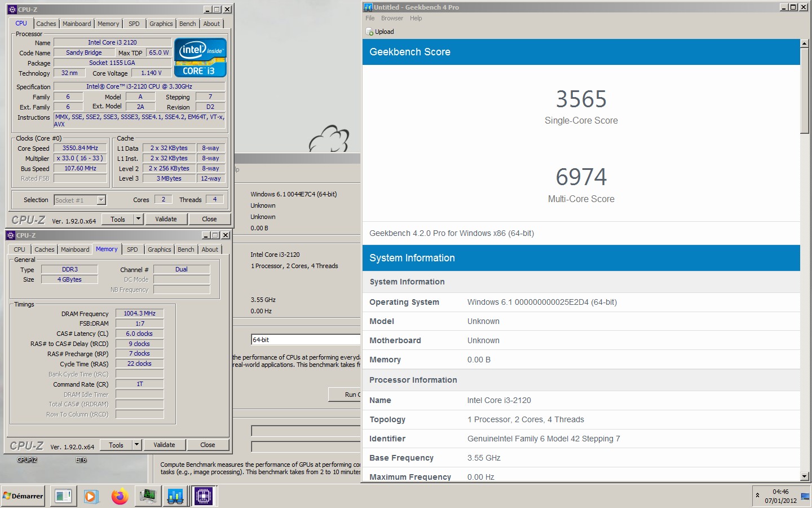812x508 pixels.
Task: Open Bench tab in bottom CPU-Z window
Action: click(x=186, y=249)
